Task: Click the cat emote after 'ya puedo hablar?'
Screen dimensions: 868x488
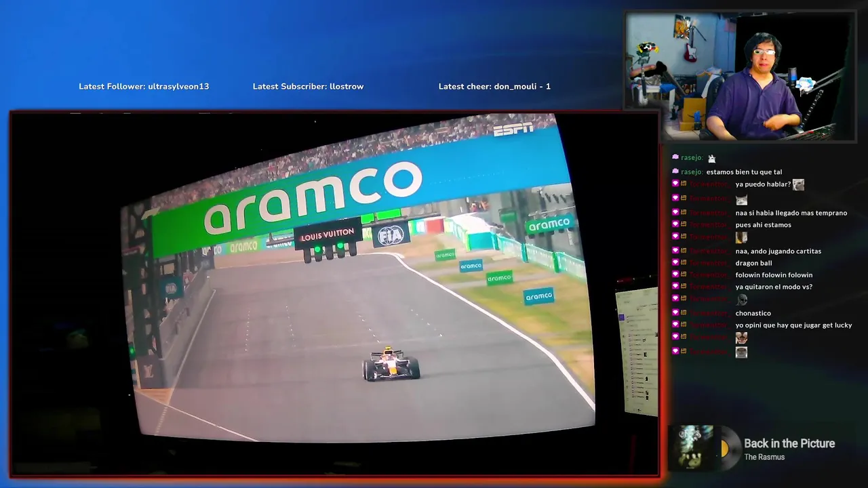Action: click(x=798, y=184)
